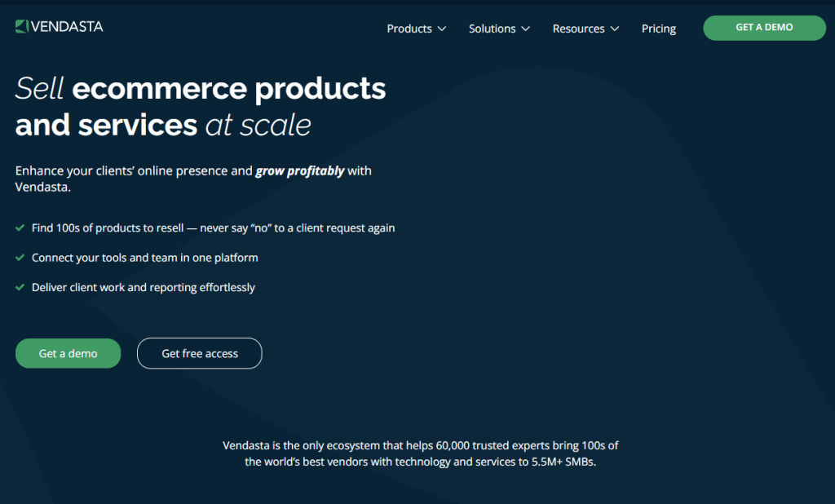The height and width of the screenshot is (504, 835).
Task: Go to the Pricing page
Action: pos(658,29)
